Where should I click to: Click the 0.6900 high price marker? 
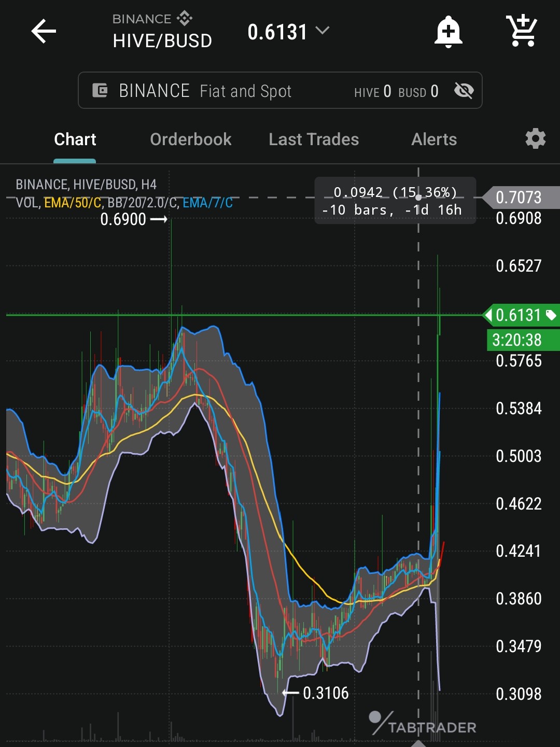pos(133,219)
